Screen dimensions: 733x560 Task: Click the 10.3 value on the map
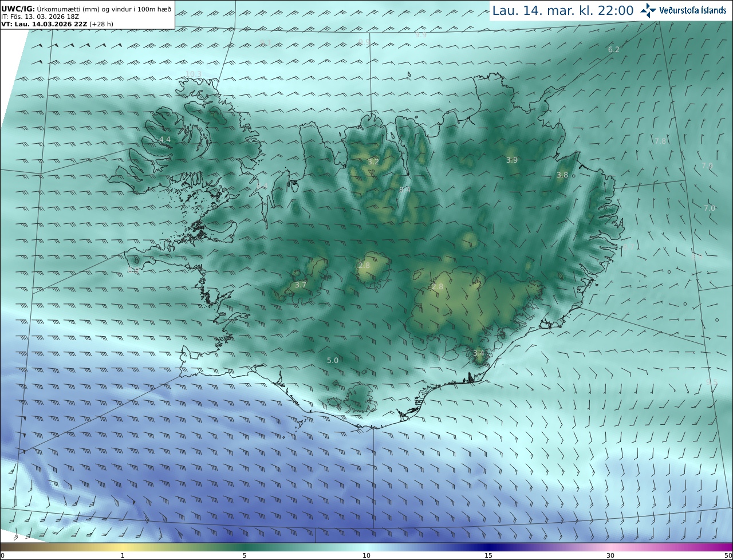pos(194,74)
